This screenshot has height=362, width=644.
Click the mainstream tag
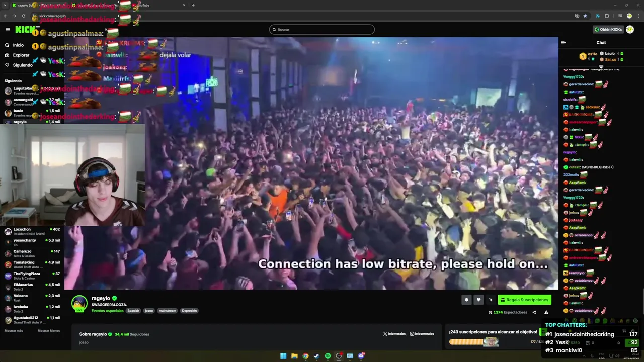pyautogui.click(x=168, y=311)
